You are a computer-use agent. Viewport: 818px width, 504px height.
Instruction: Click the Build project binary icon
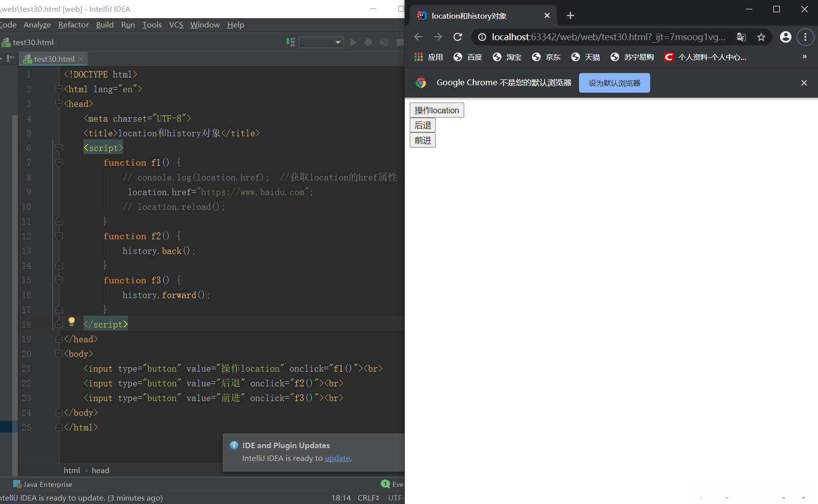[290, 42]
